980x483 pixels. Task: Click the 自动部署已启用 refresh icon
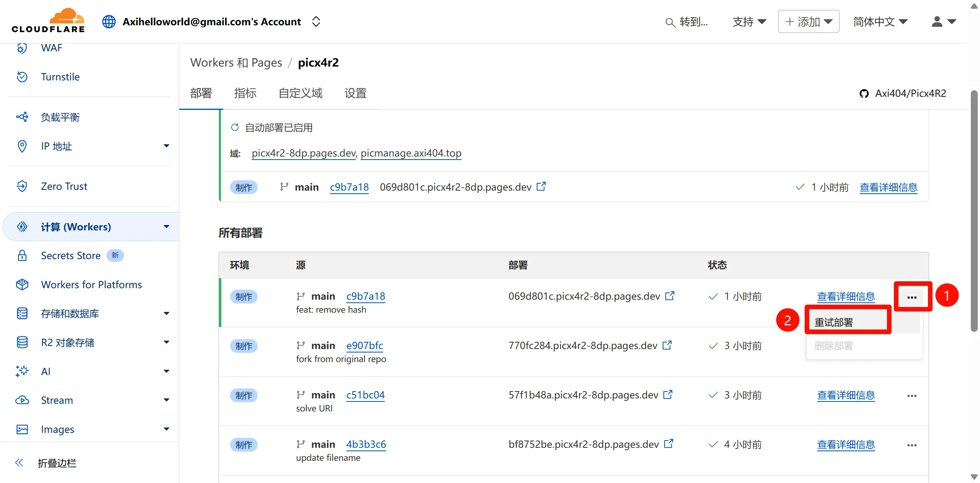click(x=235, y=127)
